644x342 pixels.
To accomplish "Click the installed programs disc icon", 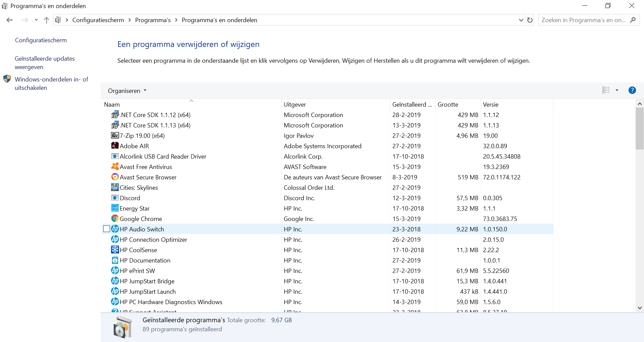I will (123, 328).
